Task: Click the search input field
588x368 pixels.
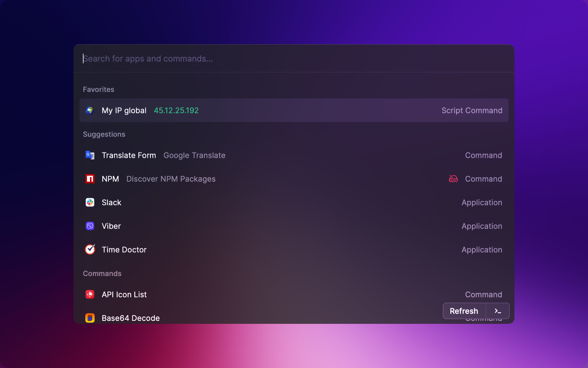Action: tap(206, 59)
